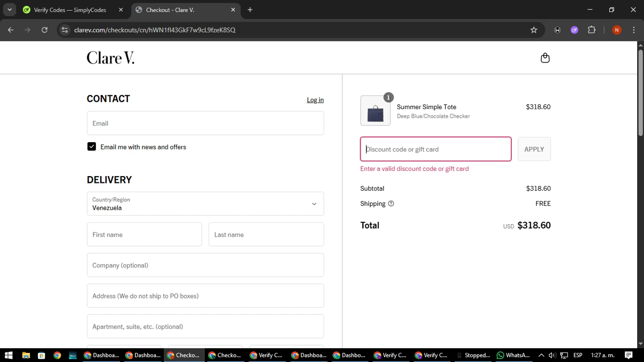Click the Summer Simple Tote product thumbnail
The image size is (644, 362).
[375, 111]
